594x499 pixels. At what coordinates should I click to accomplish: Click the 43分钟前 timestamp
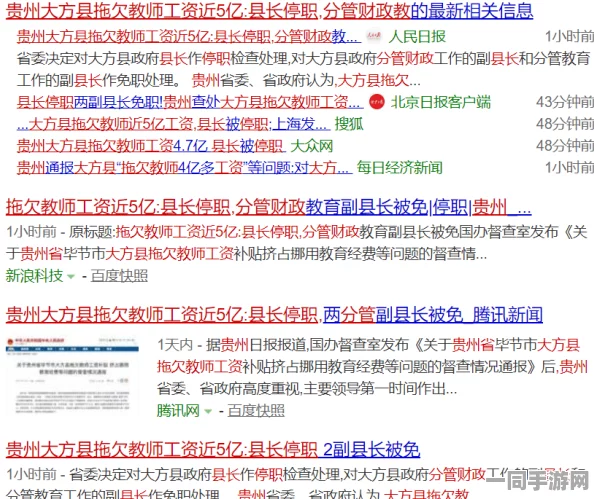point(565,102)
